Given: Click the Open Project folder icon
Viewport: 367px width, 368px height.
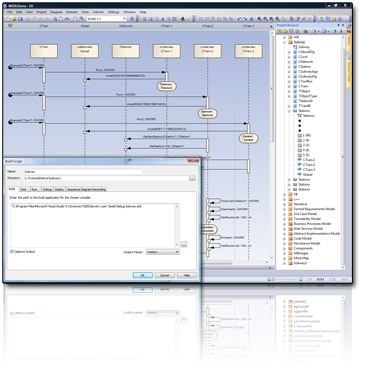Looking at the screenshot, I should (14, 19).
